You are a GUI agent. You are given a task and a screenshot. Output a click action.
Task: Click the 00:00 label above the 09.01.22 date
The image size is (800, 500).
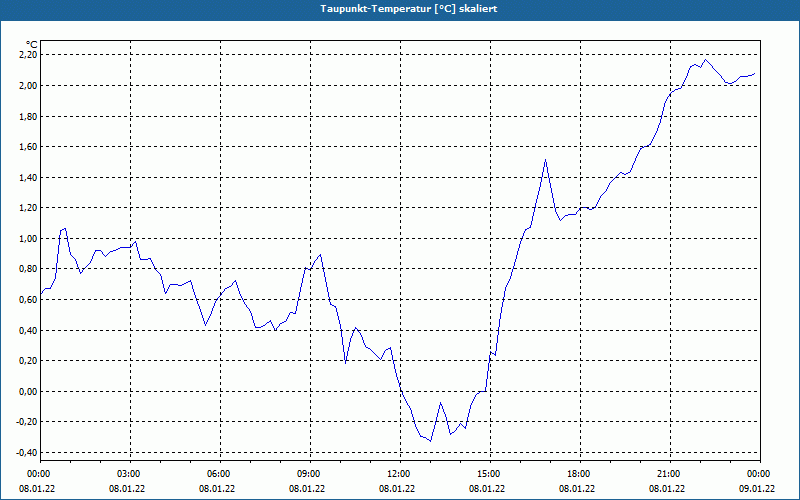click(760, 474)
